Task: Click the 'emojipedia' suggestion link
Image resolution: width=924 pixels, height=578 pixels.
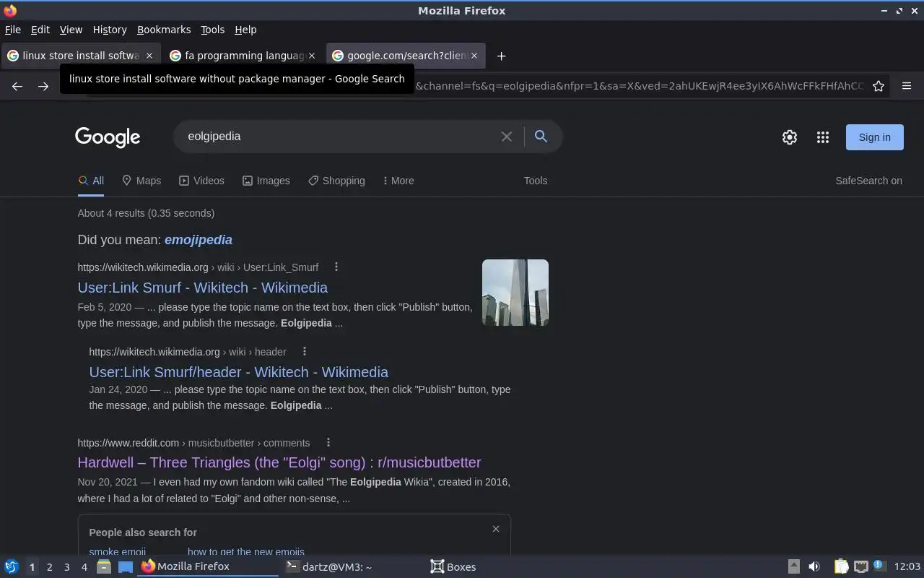Action: click(199, 240)
